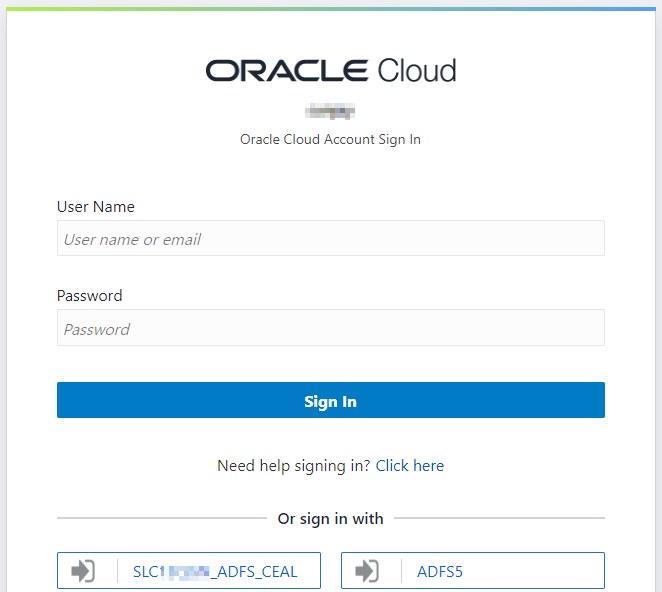Focus the Password input field
Image resolution: width=662 pixels, height=592 pixels.
tap(330, 328)
